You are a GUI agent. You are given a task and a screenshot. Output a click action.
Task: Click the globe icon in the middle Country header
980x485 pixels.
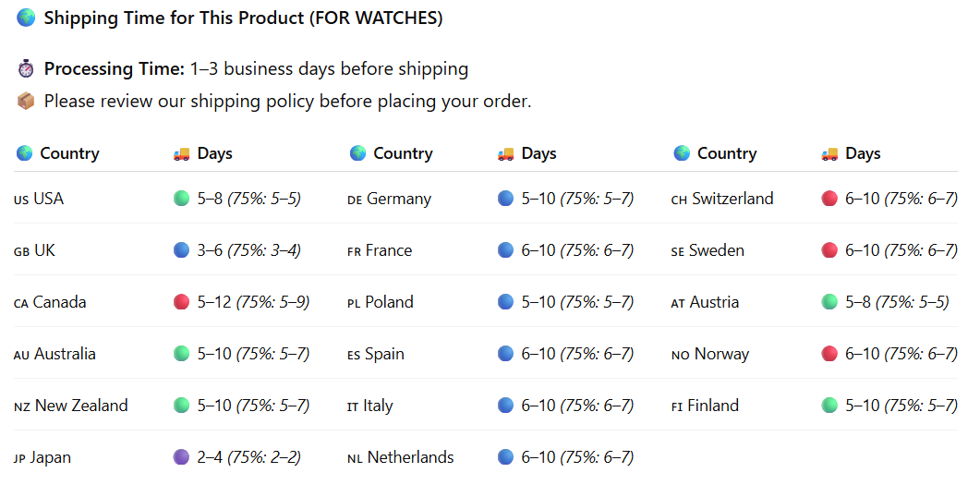point(358,153)
